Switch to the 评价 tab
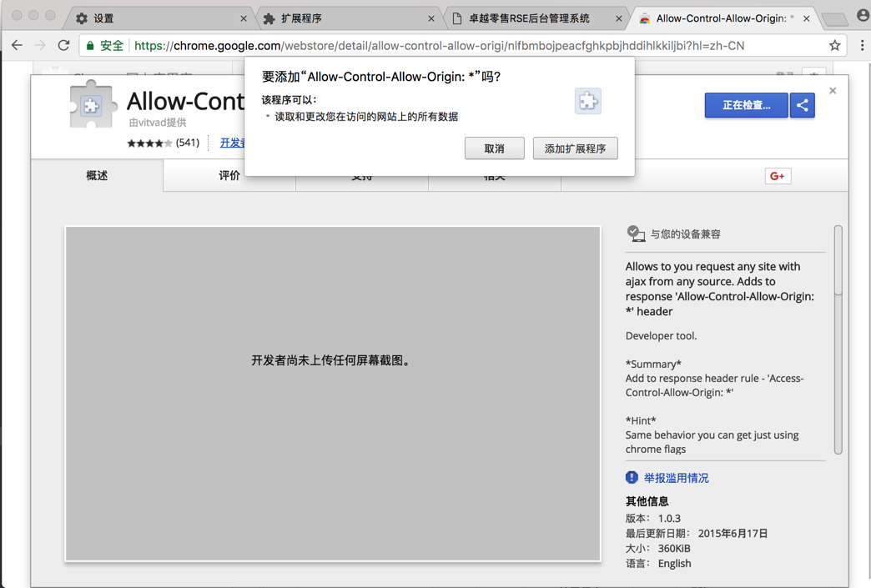This screenshot has height=588, width=871. click(229, 176)
